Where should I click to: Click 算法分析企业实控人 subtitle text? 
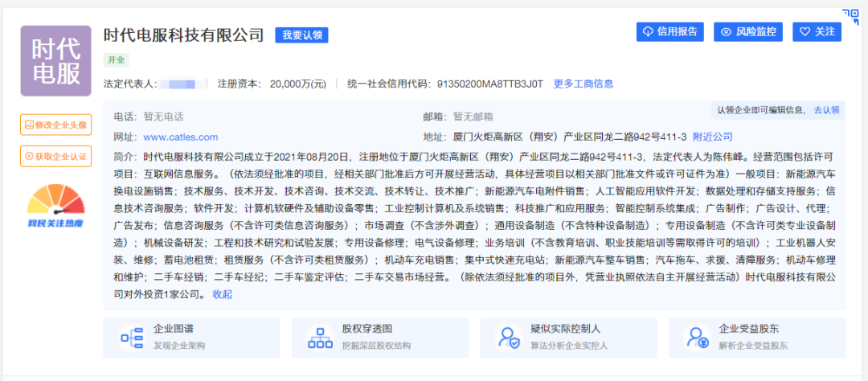569,346
